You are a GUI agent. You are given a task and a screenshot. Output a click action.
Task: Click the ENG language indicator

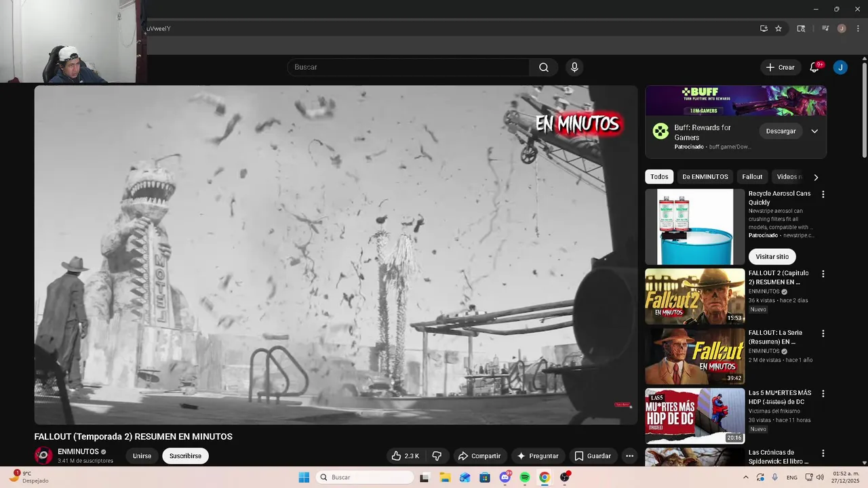tap(791, 477)
